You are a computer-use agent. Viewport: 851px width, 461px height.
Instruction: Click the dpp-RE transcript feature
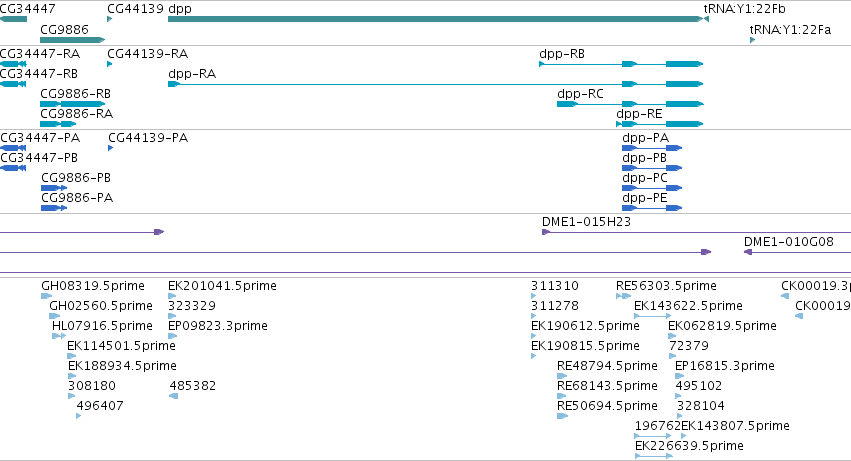659,124
